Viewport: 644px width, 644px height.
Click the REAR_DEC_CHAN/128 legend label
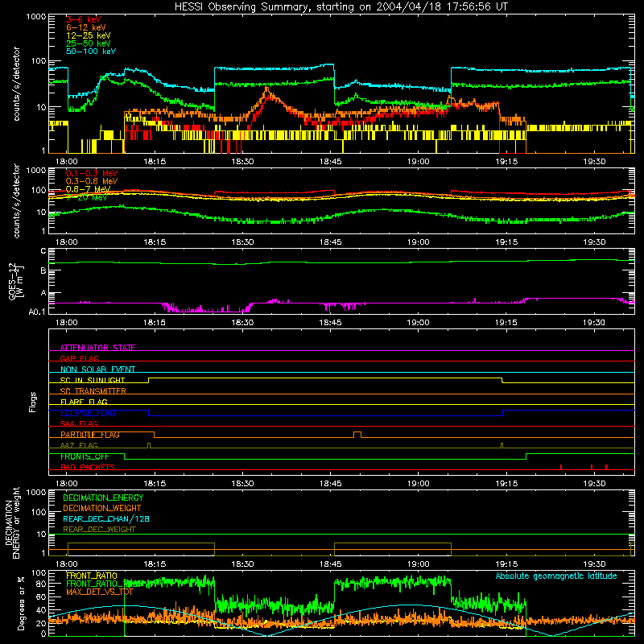point(106,518)
